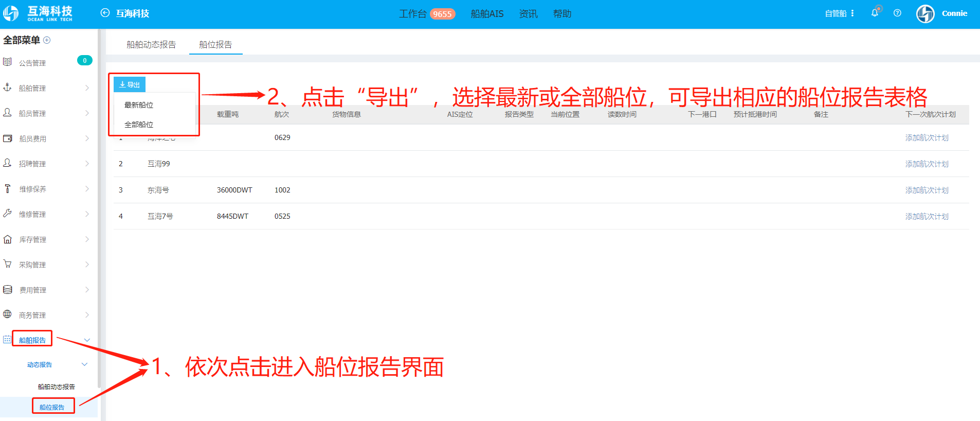Click the 船舶管理 anchor icon
The image size is (980, 421).
(x=7, y=87)
